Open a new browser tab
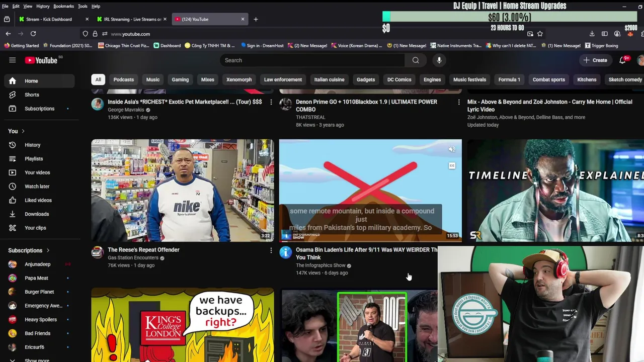The width and height of the screenshot is (644, 362). coord(256,19)
